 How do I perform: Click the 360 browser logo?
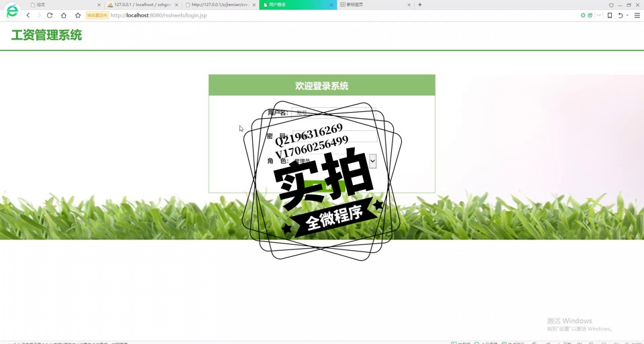pyautogui.click(x=12, y=11)
